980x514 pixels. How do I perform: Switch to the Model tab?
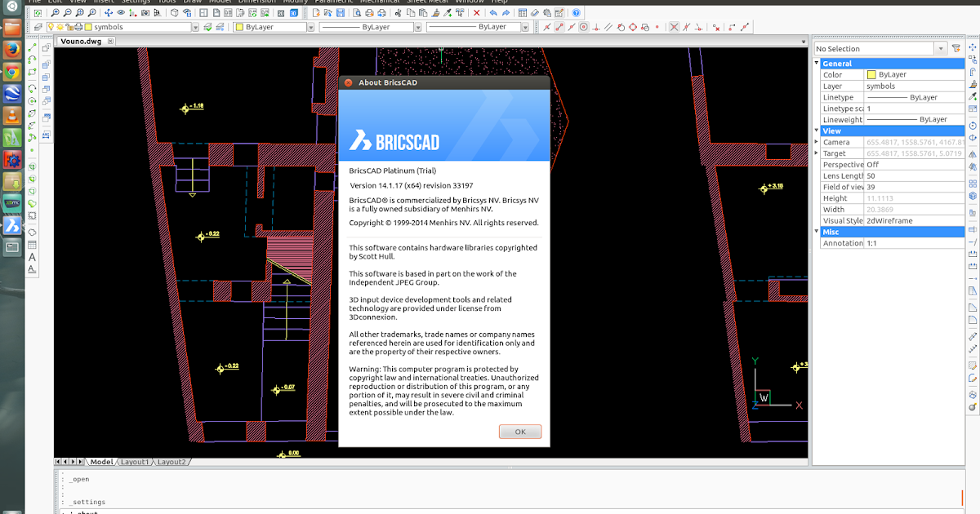click(101, 463)
